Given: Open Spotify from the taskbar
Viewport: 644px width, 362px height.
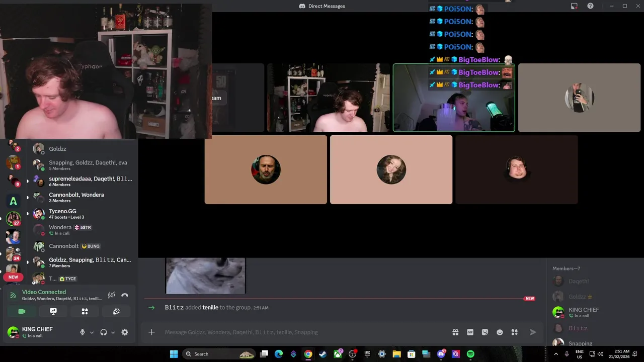Looking at the screenshot, I should [x=470, y=354].
